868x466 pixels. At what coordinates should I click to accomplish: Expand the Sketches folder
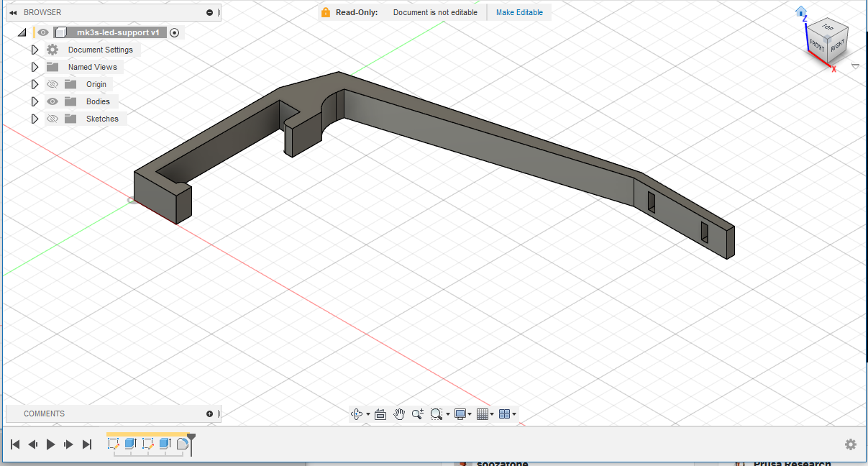tap(34, 119)
